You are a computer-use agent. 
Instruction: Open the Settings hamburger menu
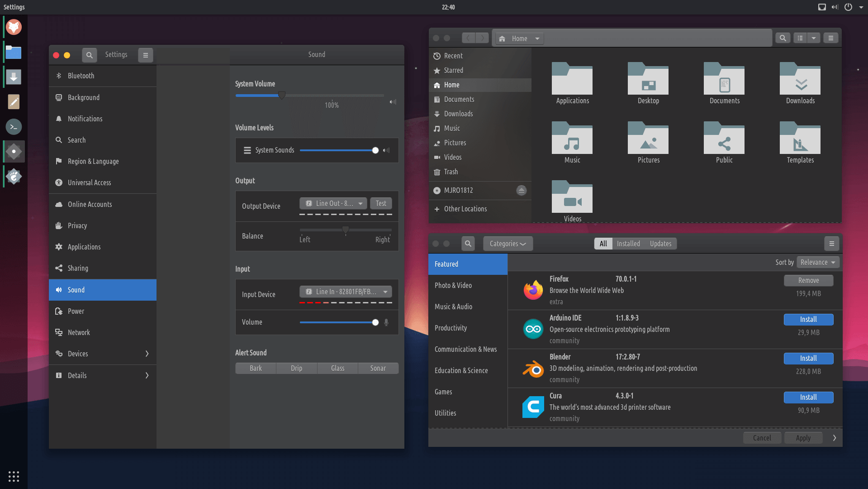click(x=145, y=55)
